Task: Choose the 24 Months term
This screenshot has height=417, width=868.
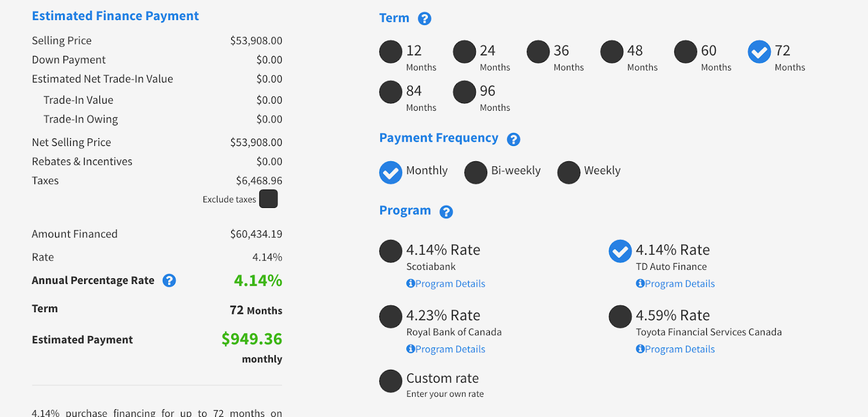Action: [x=464, y=52]
